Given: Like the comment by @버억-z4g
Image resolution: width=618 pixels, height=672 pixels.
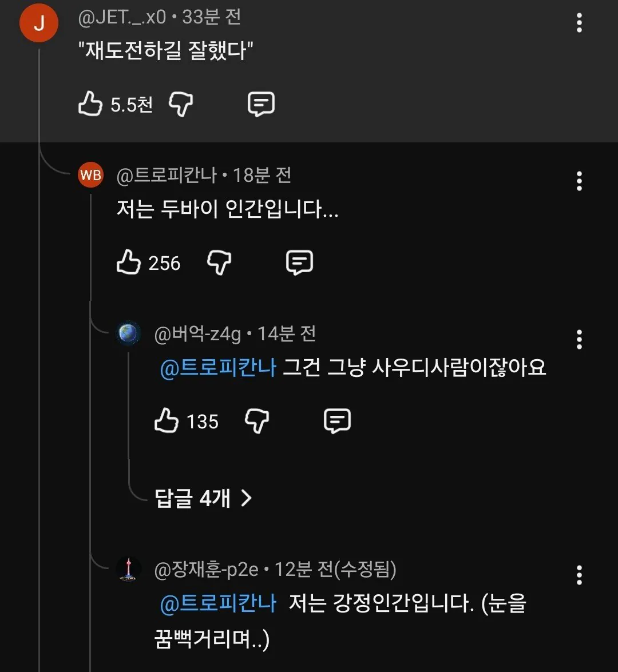Looking at the screenshot, I should point(167,422).
